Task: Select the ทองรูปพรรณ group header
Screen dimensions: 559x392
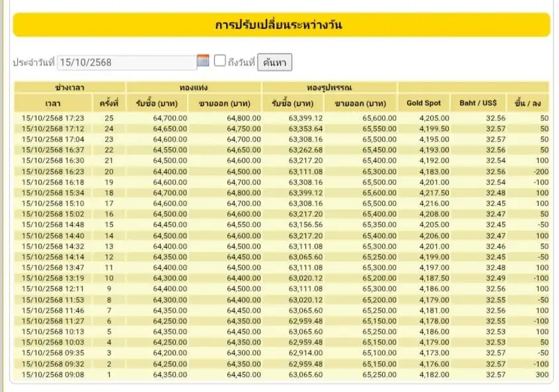Action: (x=329, y=87)
